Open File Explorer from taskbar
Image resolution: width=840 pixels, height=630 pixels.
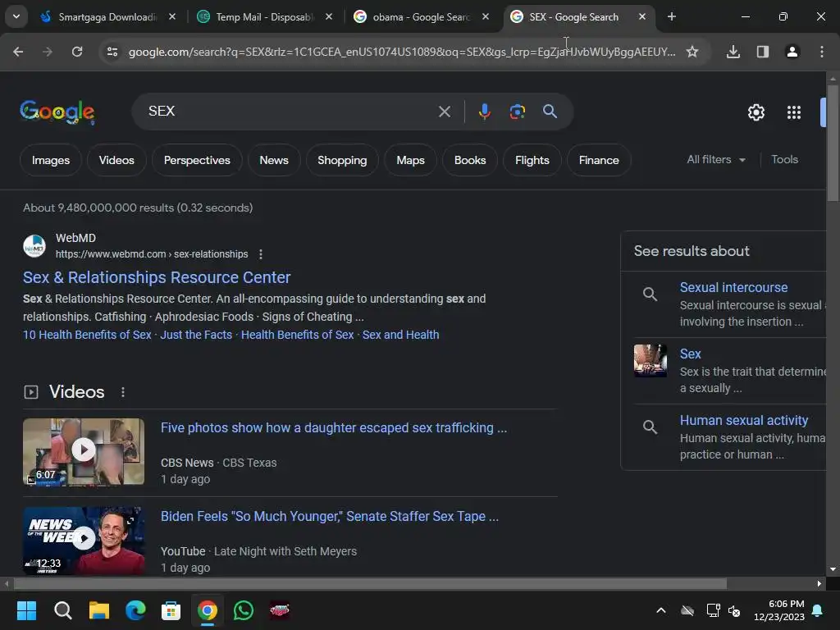[99, 610]
